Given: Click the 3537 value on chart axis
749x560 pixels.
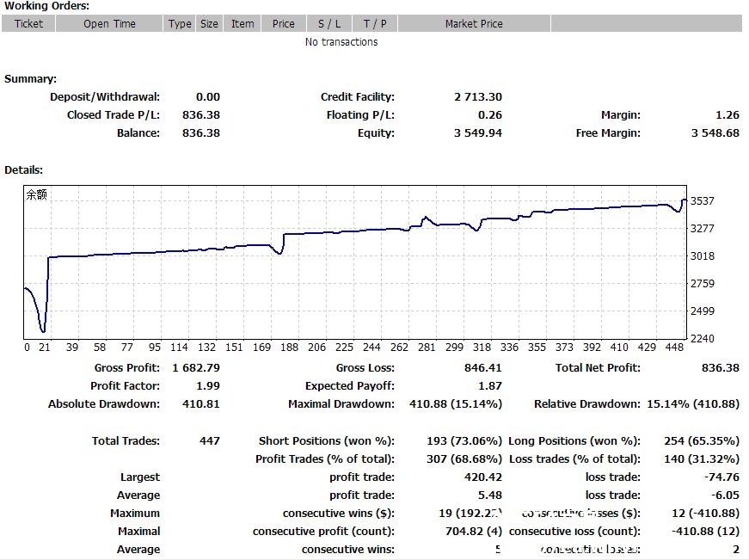Looking at the screenshot, I should click(x=703, y=201).
